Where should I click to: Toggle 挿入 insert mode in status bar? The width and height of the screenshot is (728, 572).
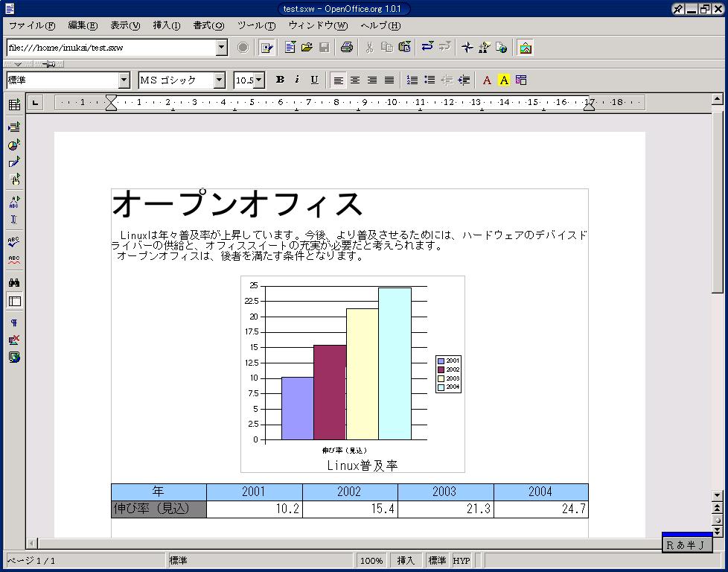406,560
